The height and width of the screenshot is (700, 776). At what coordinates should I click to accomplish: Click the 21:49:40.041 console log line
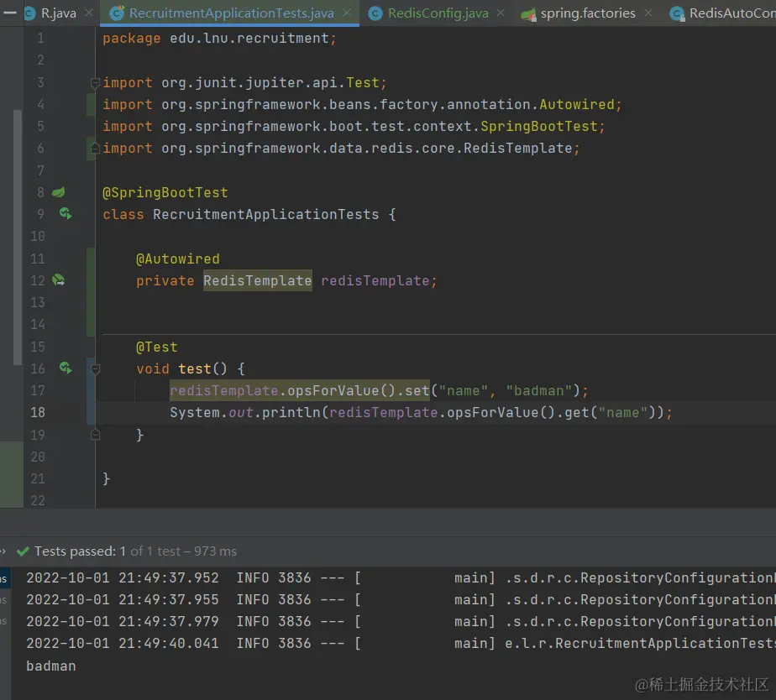401,643
